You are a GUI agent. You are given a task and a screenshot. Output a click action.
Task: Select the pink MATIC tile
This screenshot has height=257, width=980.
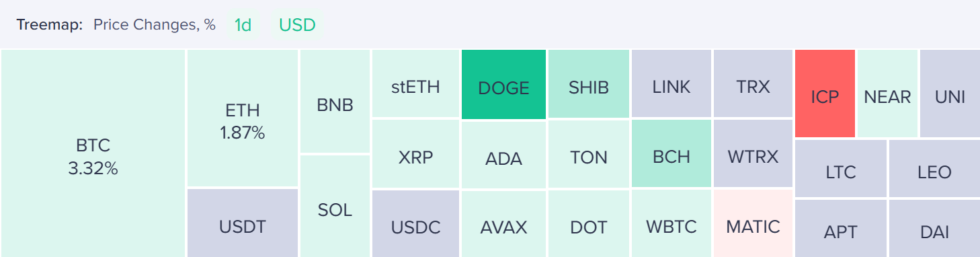(753, 223)
